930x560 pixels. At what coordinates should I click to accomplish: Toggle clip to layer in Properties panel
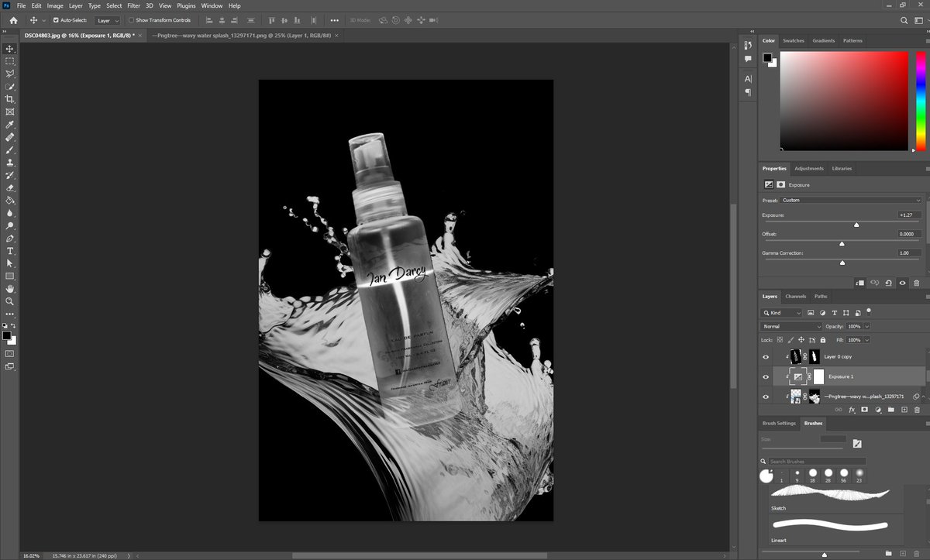860,283
